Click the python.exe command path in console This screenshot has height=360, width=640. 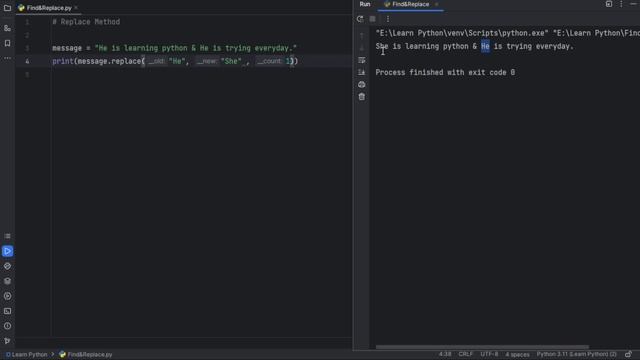462,33
